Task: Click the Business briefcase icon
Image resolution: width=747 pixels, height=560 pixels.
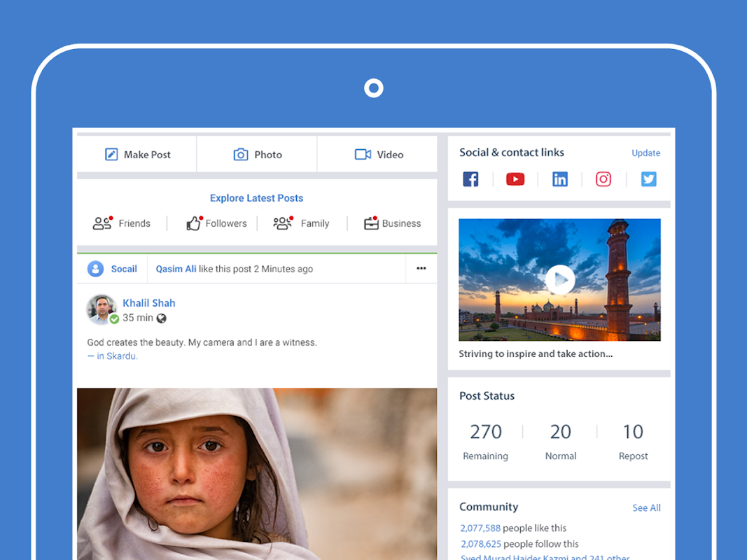Action: pos(371,223)
